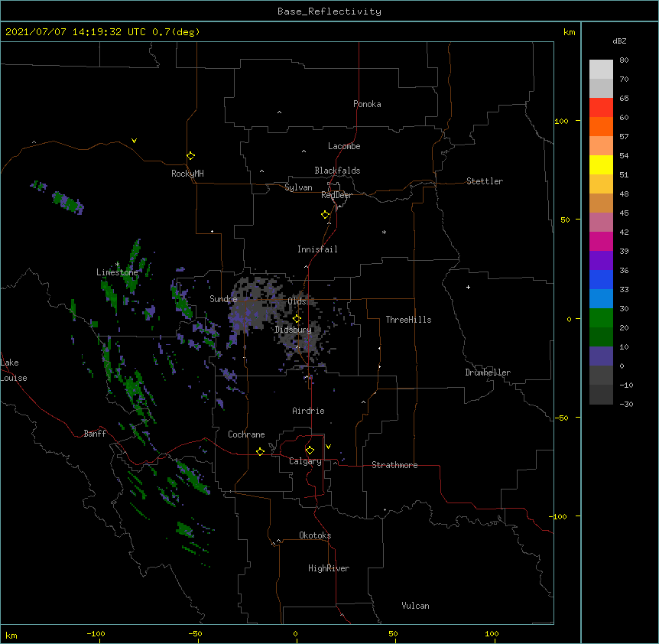Click the yellow V marker east of Calgary
Viewport: 659px width, 644px height.
point(328,447)
